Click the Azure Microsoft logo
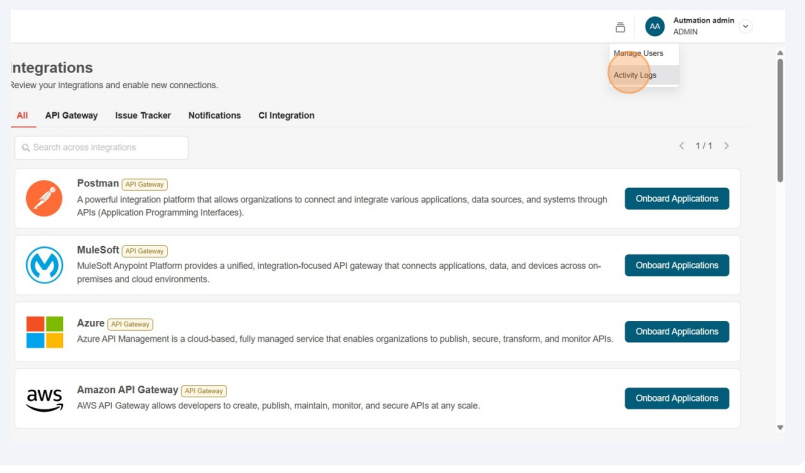 point(45,332)
